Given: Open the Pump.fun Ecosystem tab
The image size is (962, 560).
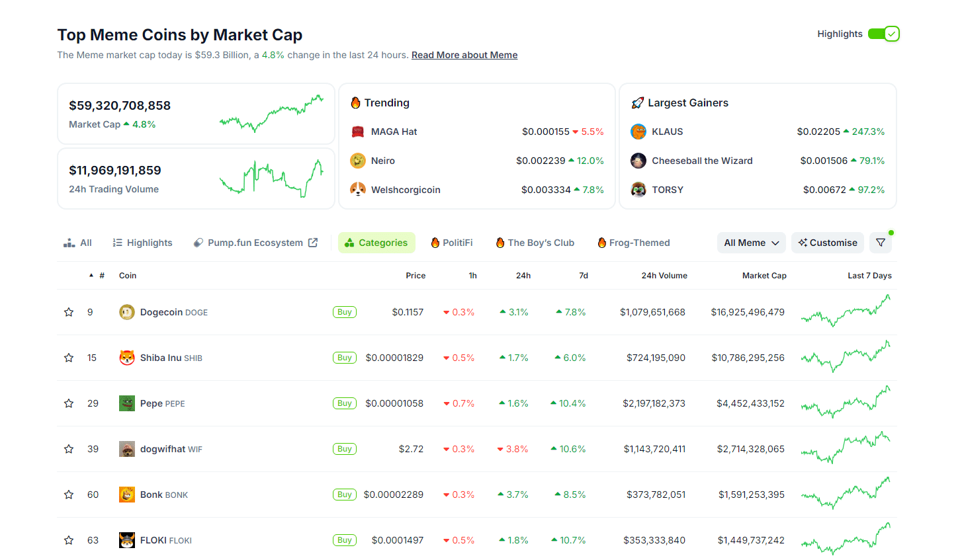Looking at the screenshot, I should coord(255,243).
